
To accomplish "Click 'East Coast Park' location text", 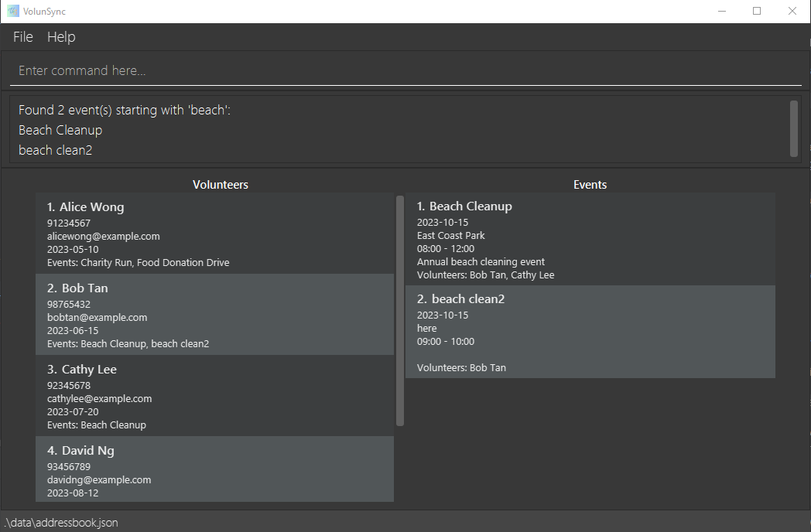I will 451,235.
